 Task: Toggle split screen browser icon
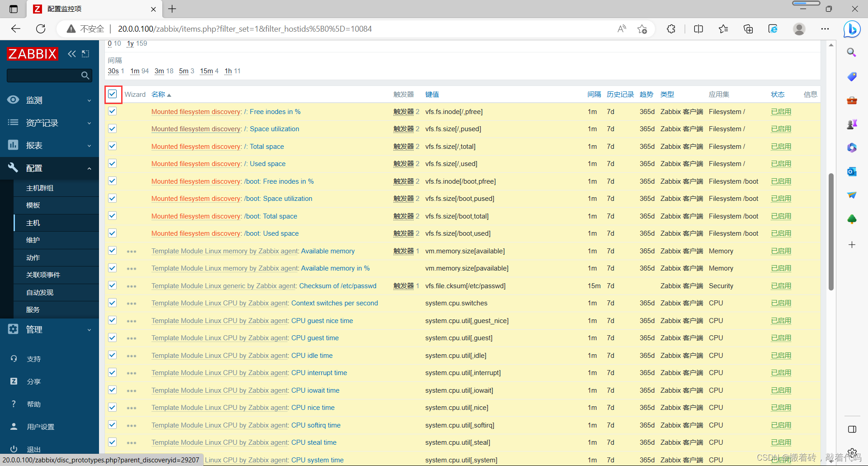698,29
